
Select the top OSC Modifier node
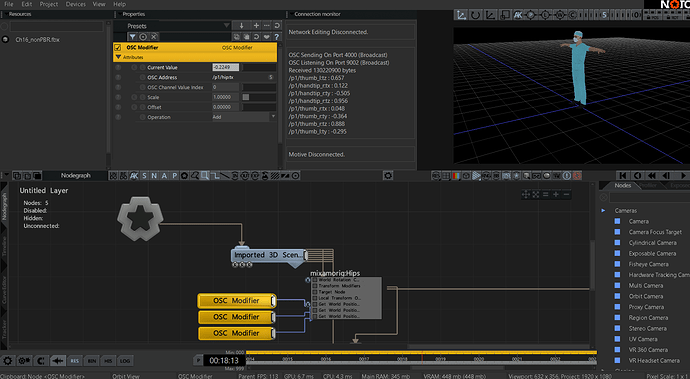pos(237,301)
